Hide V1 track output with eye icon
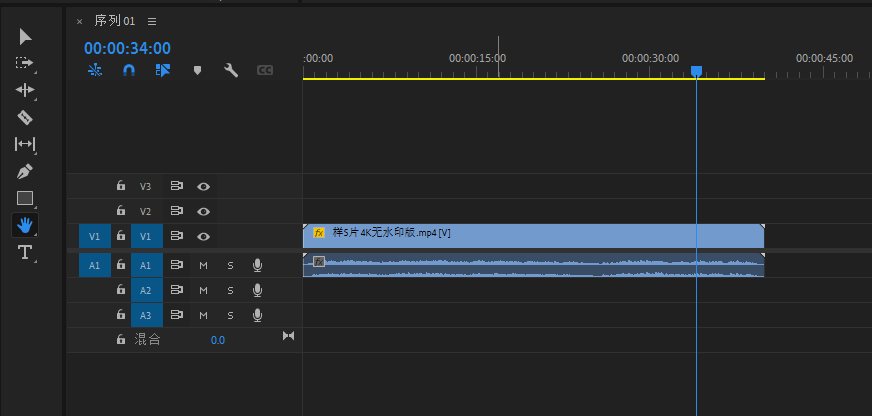This screenshot has width=872, height=416. pos(203,236)
